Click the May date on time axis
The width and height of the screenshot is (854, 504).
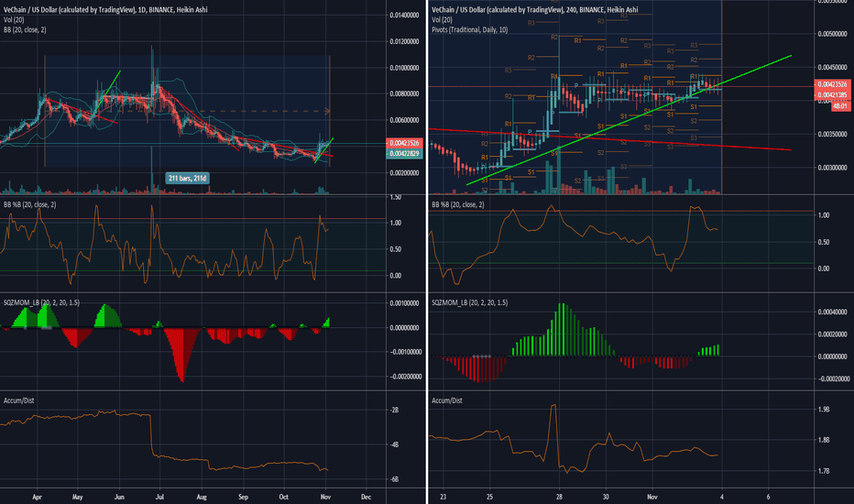pos(77,497)
